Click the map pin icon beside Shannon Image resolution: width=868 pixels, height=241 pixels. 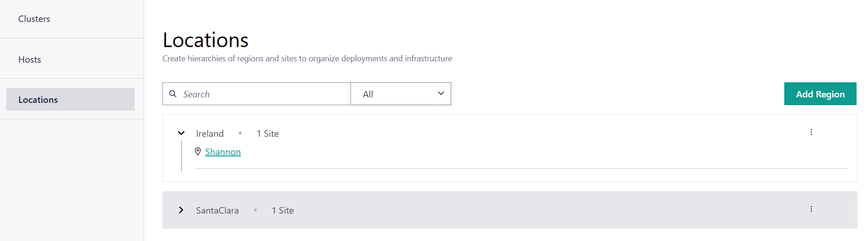pyautogui.click(x=198, y=151)
